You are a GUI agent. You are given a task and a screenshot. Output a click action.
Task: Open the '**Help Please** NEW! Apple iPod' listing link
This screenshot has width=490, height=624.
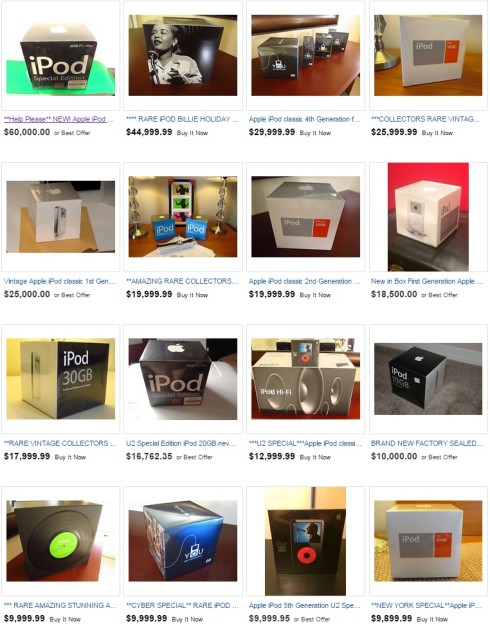pyautogui.click(x=59, y=119)
